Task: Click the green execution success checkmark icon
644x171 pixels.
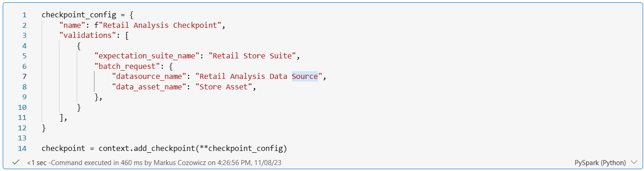Action: [16, 162]
